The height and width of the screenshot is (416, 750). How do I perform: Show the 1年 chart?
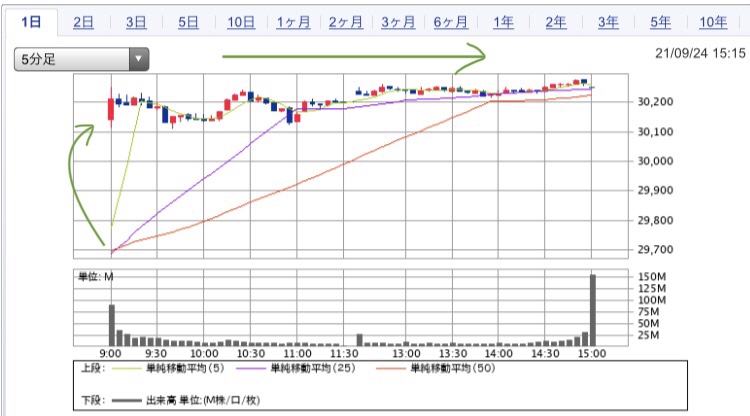click(503, 22)
